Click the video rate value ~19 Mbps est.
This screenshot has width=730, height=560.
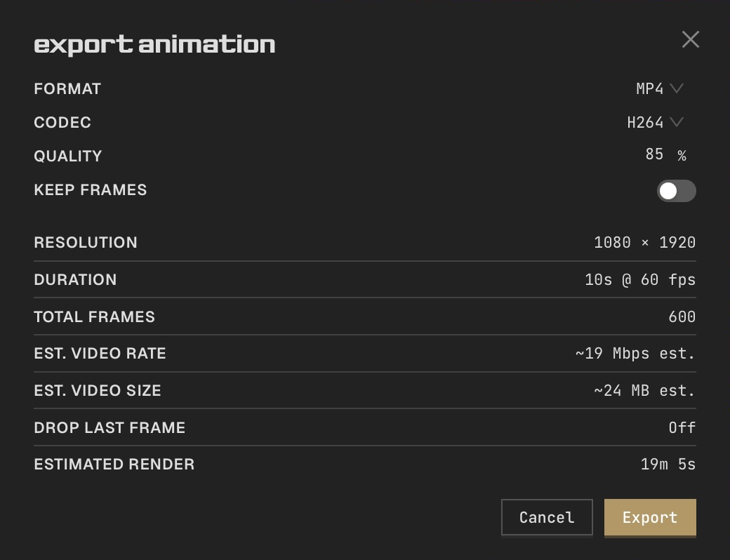click(635, 353)
